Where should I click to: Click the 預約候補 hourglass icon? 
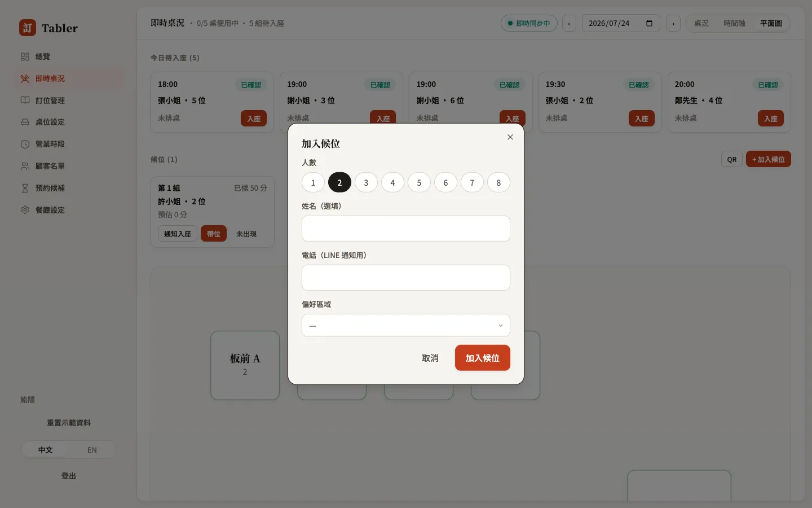pos(25,188)
